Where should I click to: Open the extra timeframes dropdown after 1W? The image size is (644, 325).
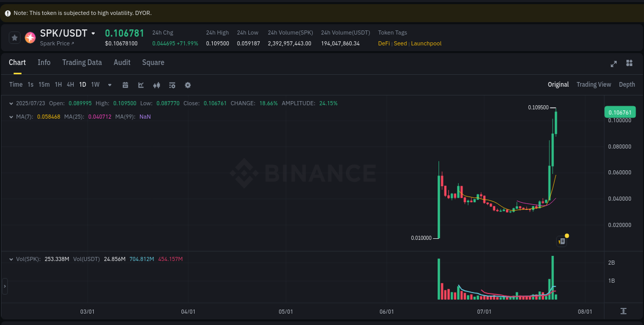109,85
